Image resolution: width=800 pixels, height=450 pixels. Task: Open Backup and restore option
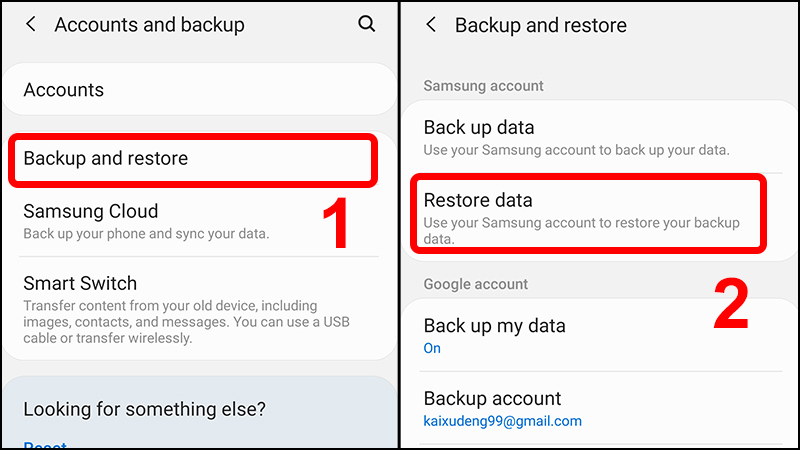105,158
